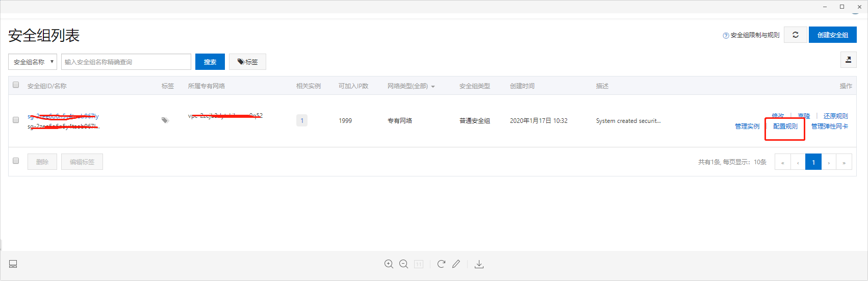Screen dimensions: 868x281
Task: Jump to last page with » button
Action: 844,162
